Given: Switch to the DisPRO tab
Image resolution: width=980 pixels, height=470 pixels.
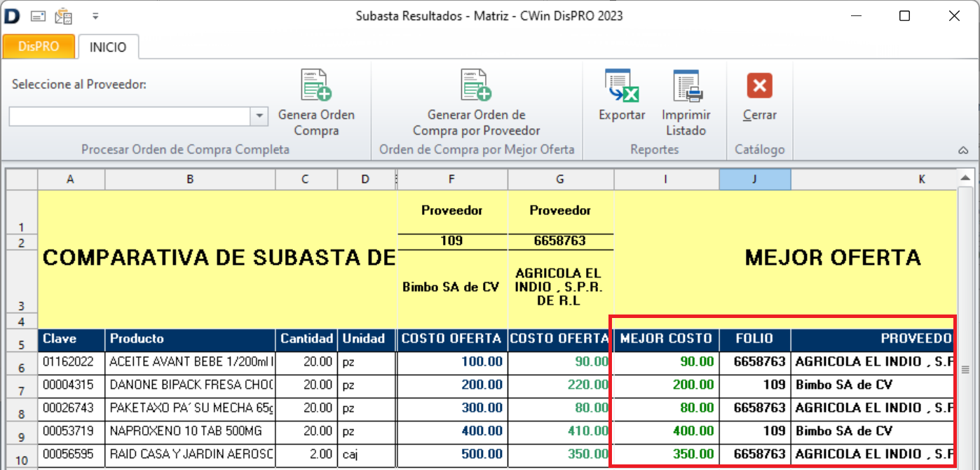Looking at the screenshot, I should (x=39, y=46).
